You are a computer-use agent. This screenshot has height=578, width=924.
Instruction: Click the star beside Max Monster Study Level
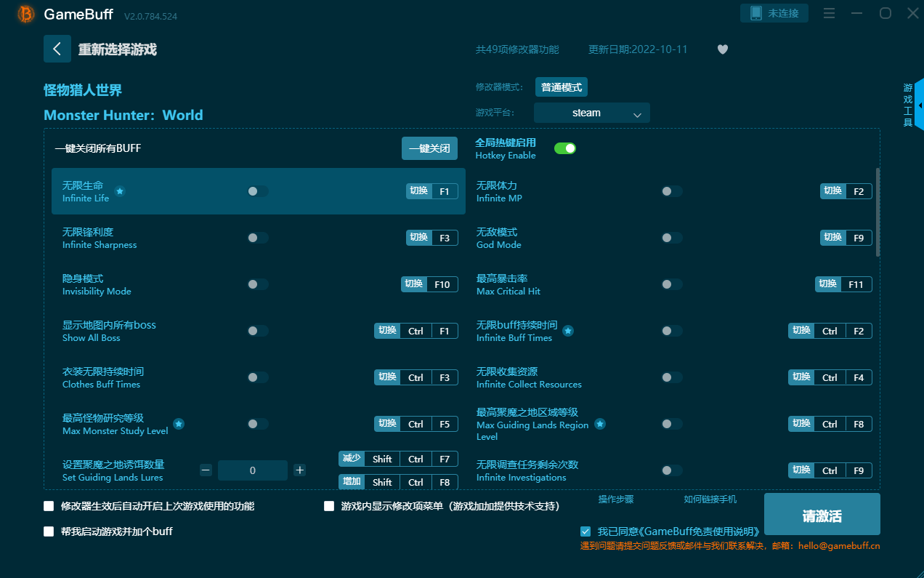point(179,424)
